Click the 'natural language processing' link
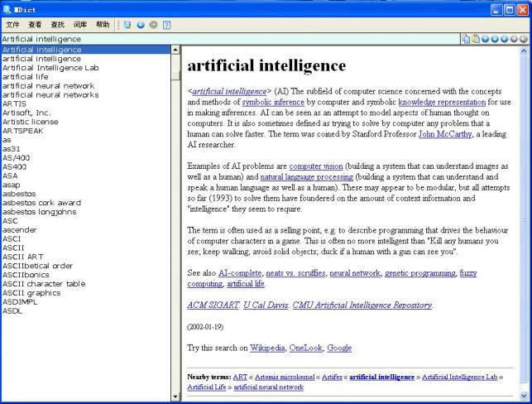 coord(307,177)
